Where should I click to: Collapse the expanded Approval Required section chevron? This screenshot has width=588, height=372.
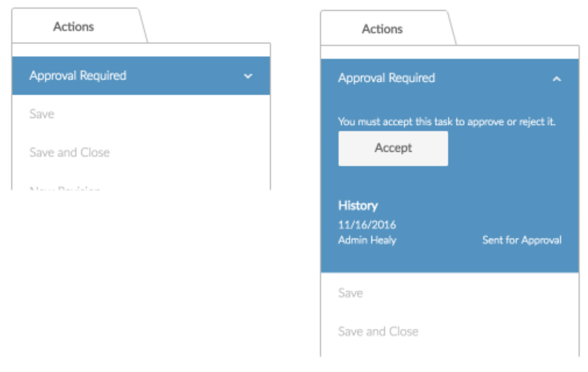[x=556, y=79]
